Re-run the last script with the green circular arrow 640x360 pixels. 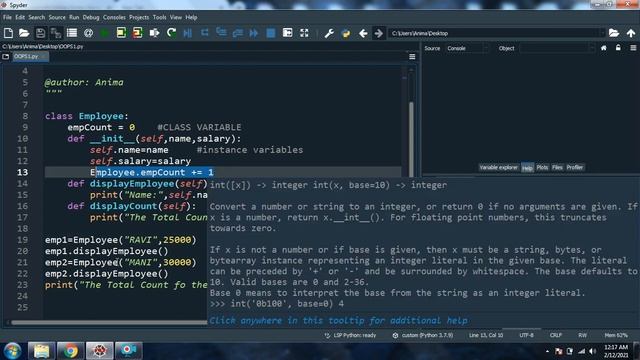click(171, 33)
